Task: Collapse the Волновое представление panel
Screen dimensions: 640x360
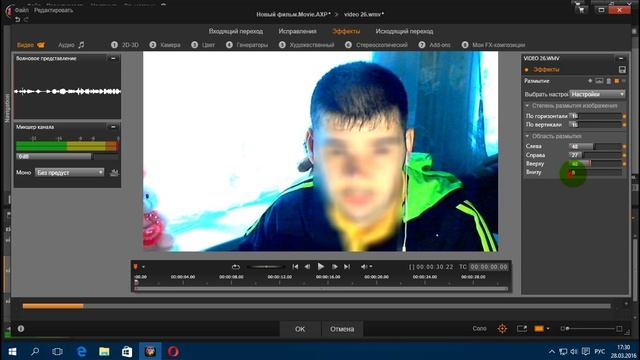Action: pyautogui.click(x=113, y=58)
